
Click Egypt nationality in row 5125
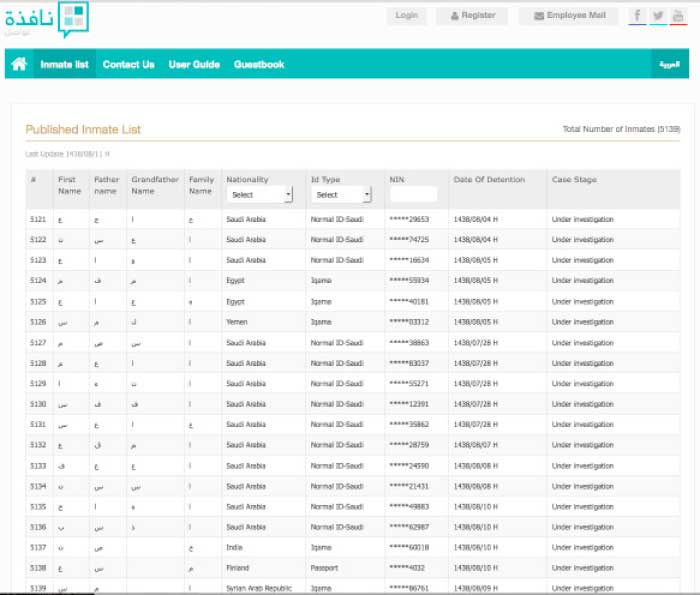tap(235, 302)
